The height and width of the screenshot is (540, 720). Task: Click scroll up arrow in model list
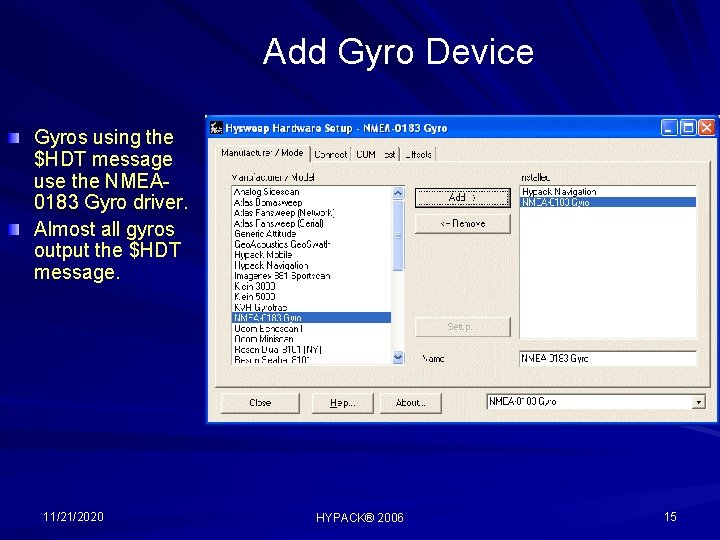coord(398,193)
